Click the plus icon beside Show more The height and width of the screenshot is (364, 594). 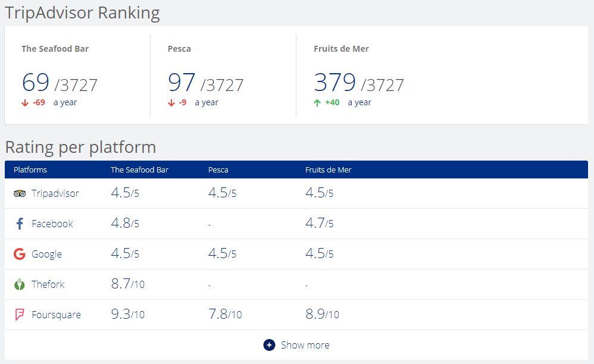point(270,345)
